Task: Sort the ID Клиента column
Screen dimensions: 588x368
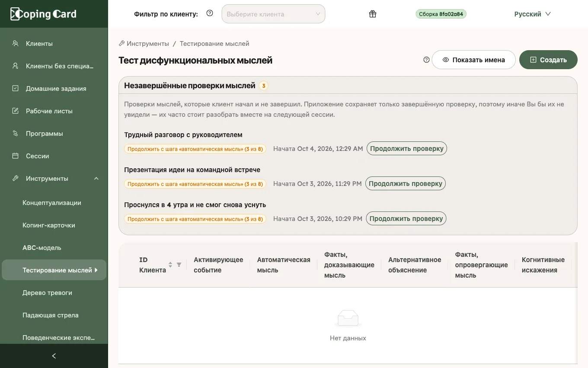Action: coord(170,265)
